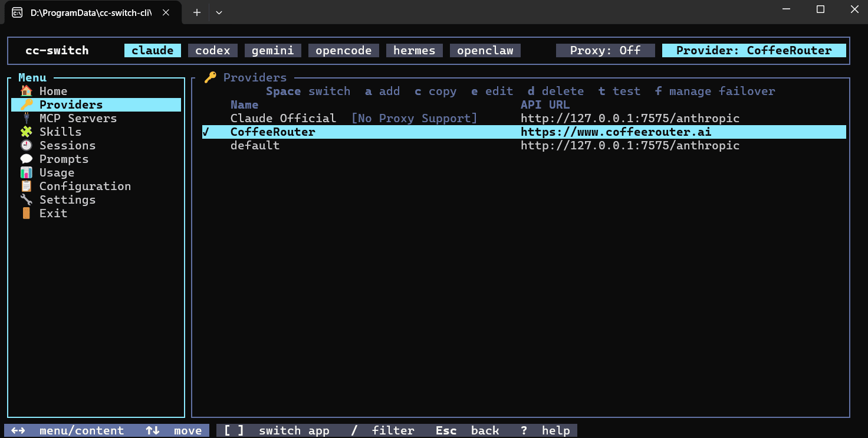Click the Configuration clipboard icon
The width and height of the screenshot is (868, 438).
pos(26,186)
